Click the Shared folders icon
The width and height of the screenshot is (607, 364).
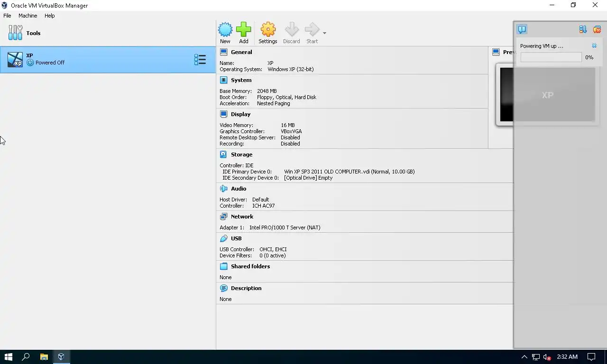click(x=223, y=266)
